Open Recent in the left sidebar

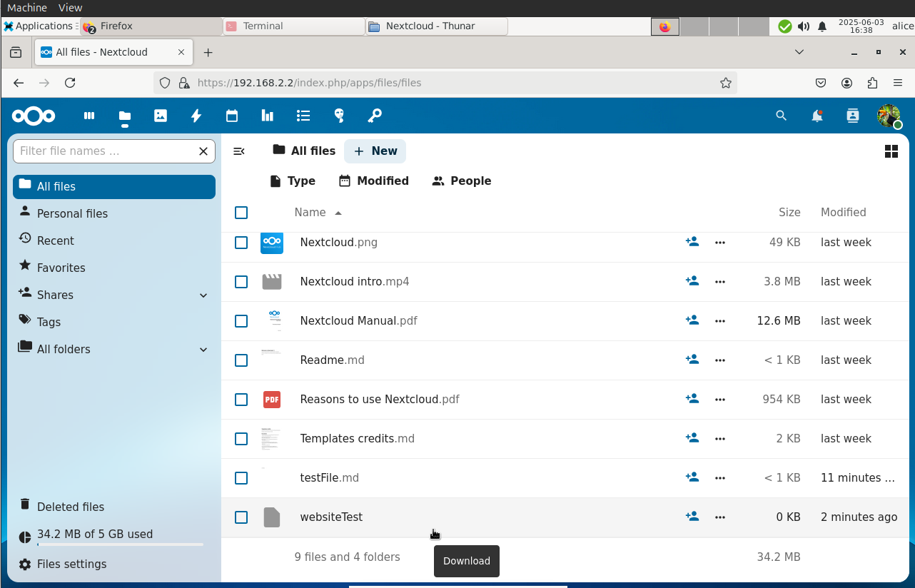pos(56,240)
